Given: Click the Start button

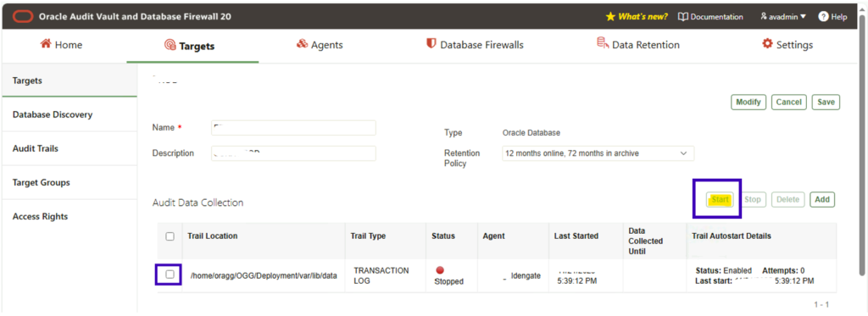Looking at the screenshot, I should pyautogui.click(x=720, y=200).
